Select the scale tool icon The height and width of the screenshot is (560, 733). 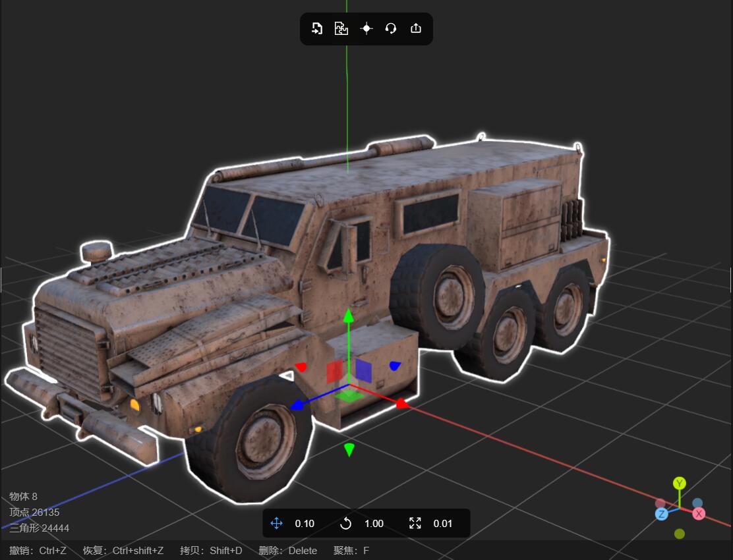[x=415, y=523]
